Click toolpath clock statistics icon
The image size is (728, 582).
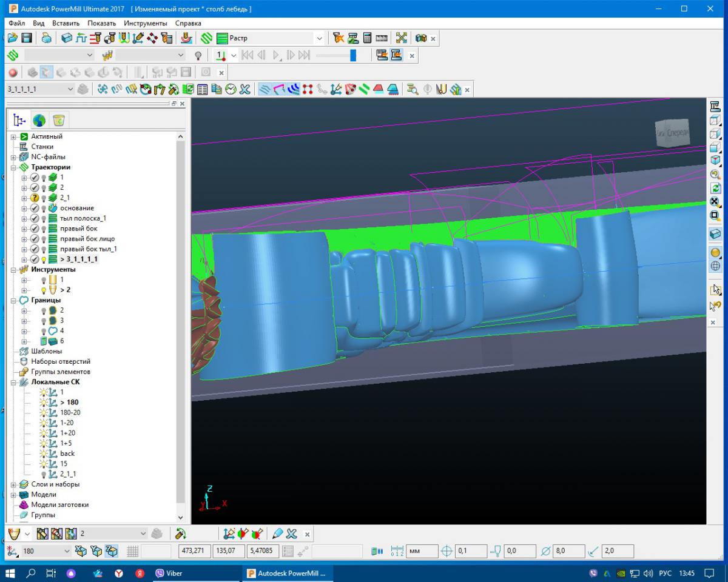click(231, 90)
